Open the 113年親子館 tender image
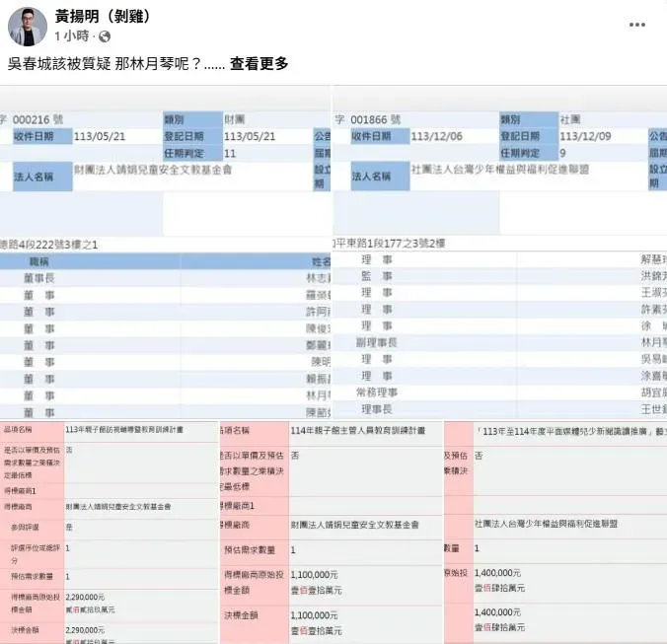The image size is (667, 644). coord(109,533)
